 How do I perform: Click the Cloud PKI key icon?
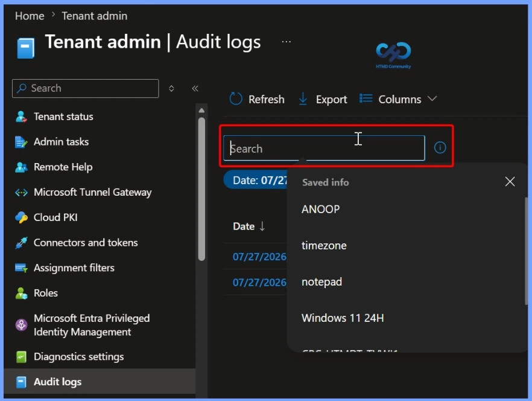(21, 217)
